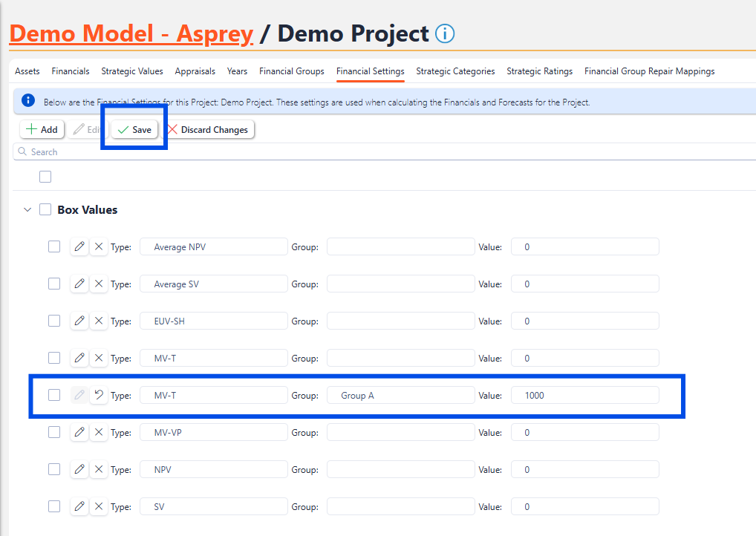This screenshot has width=756, height=536.
Task: Open Group dropdown showing Group A
Action: click(x=401, y=396)
